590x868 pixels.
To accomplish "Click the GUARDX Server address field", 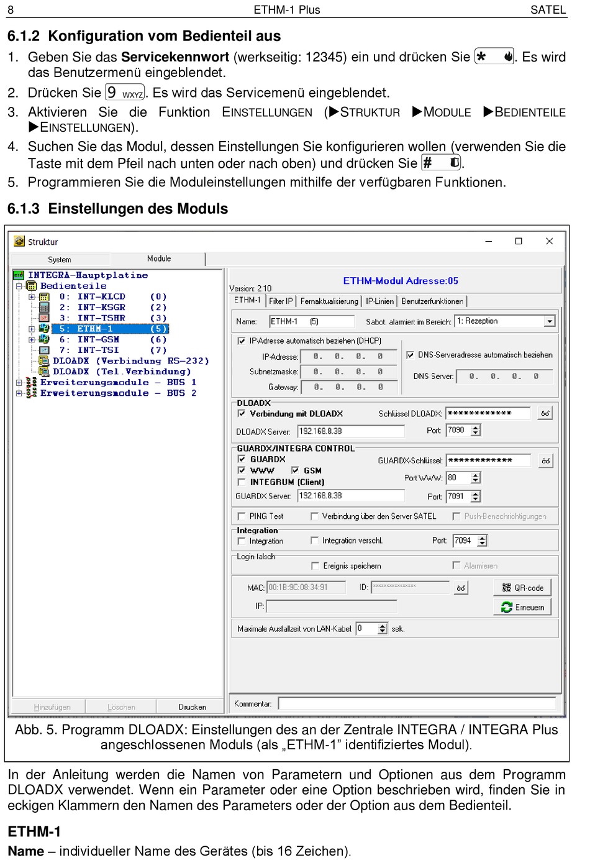I will pos(351,496).
